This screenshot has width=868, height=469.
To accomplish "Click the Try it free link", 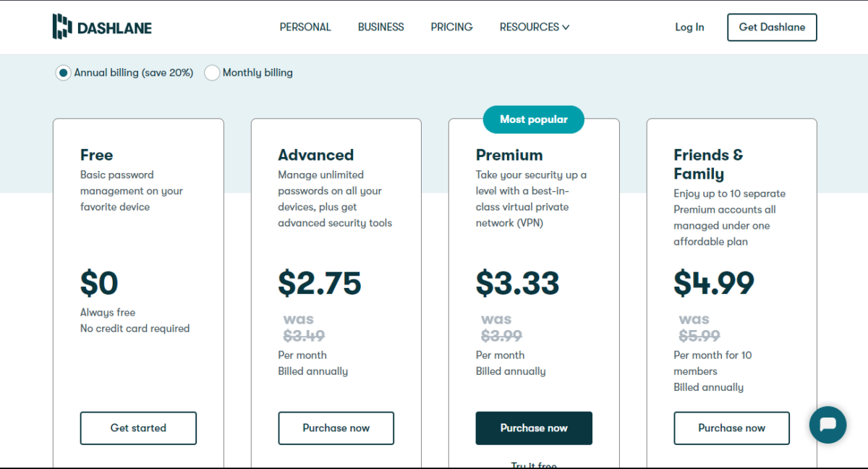I will (533, 465).
